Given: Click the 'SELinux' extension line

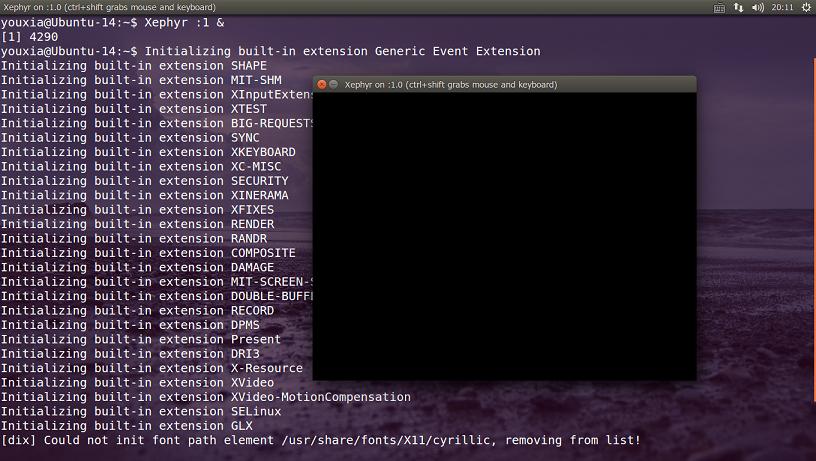Looking at the screenshot, I should [x=141, y=411].
